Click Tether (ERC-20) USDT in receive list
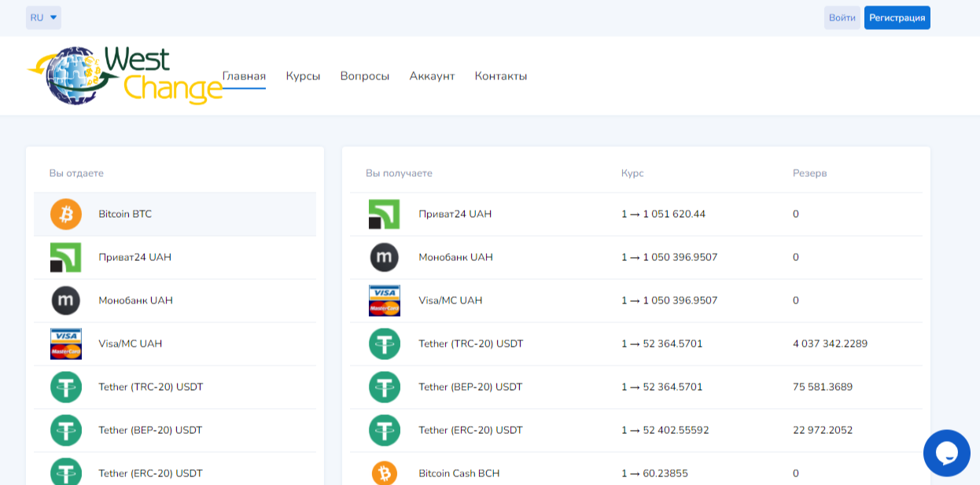This screenshot has width=980, height=485. point(470,430)
